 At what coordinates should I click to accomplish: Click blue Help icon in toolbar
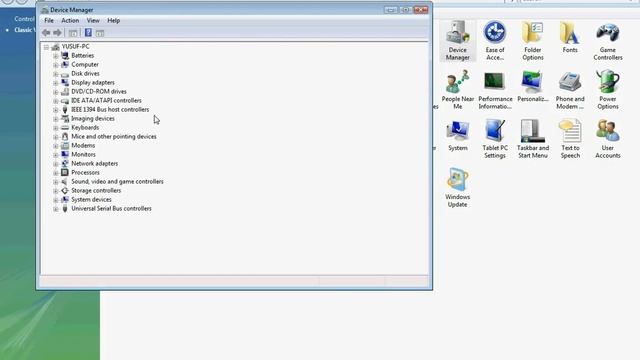click(x=88, y=33)
